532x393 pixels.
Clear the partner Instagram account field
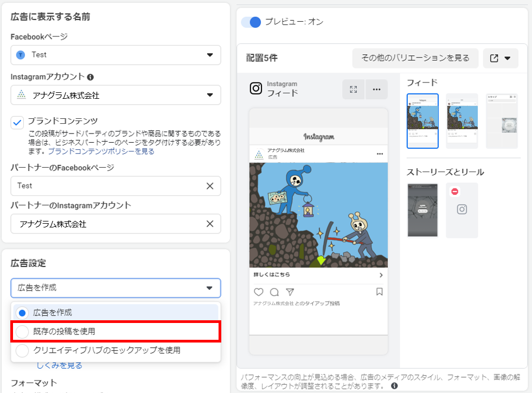click(x=210, y=224)
